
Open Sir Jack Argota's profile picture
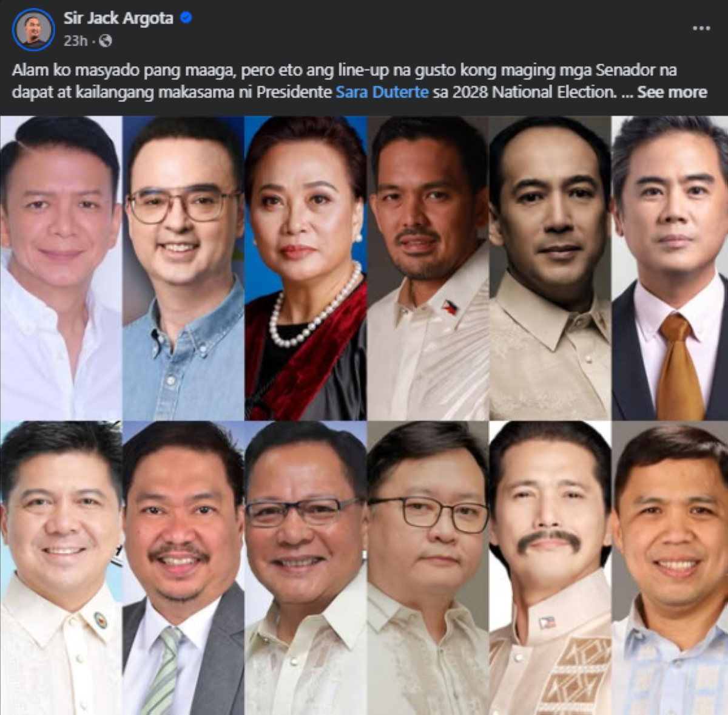coord(33,29)
